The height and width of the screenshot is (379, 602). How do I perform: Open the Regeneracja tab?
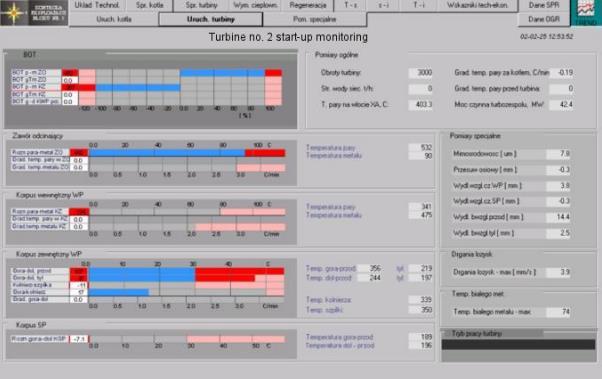pos(308,5)
